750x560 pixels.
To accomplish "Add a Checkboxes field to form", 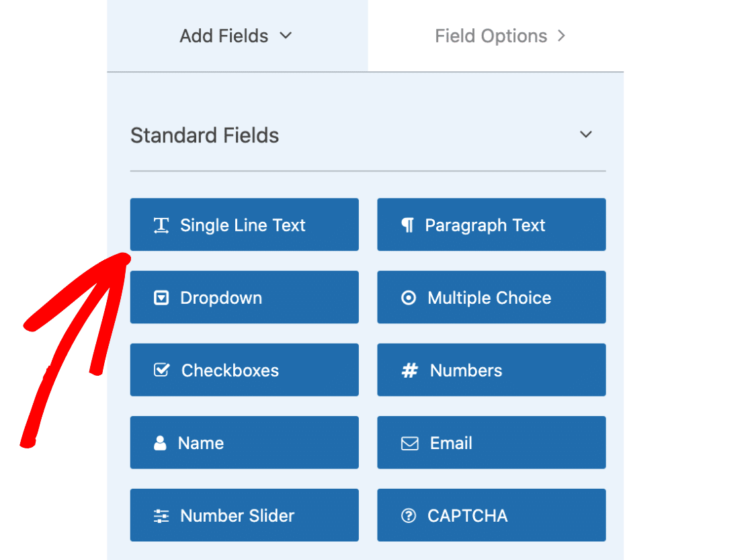I will pos(244,370).
